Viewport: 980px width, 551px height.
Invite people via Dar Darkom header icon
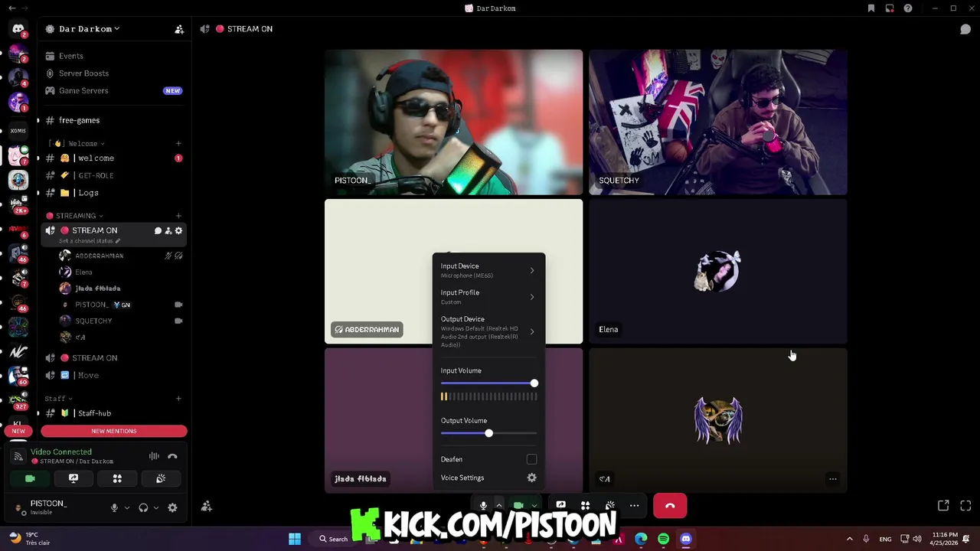tap(179, 29)
